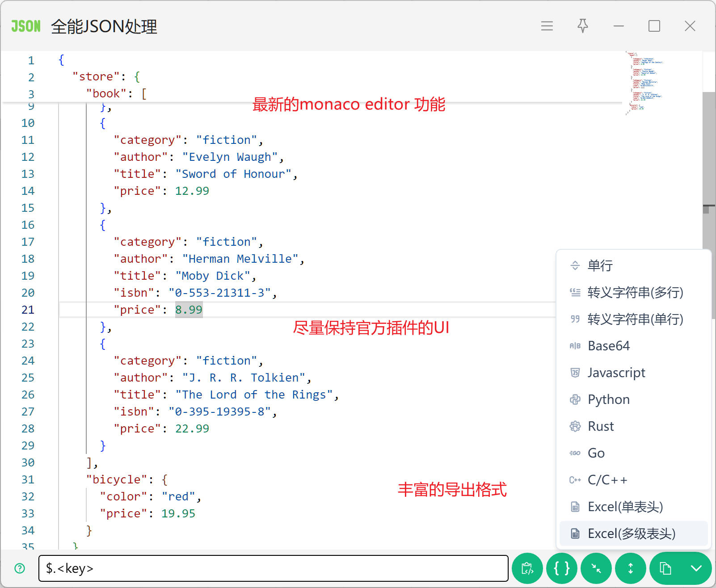
Task: Click the help question mark icon
Action: [x=20, y=568]
